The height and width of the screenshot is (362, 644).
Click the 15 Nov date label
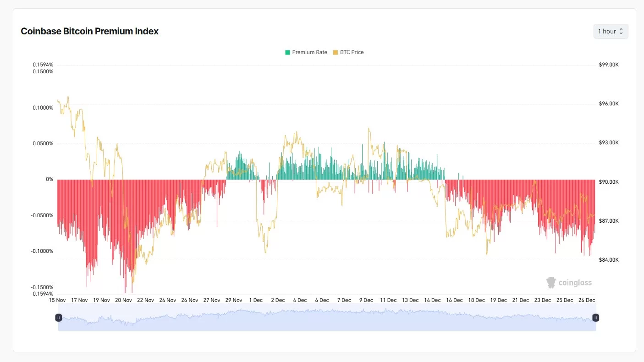click(57, 300)
